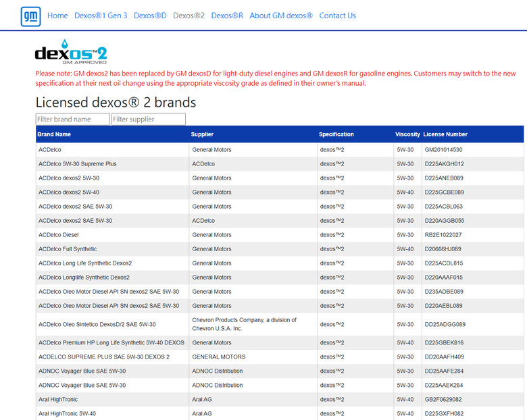Focus the Filter supplier input box
Viewport: 527px width, 420px height.
tap(148, 120)
